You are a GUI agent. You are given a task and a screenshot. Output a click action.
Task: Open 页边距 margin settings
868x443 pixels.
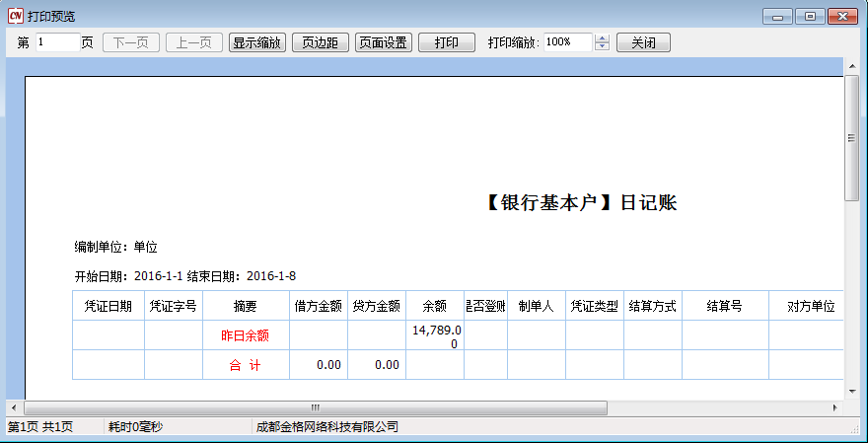(321, 42)
